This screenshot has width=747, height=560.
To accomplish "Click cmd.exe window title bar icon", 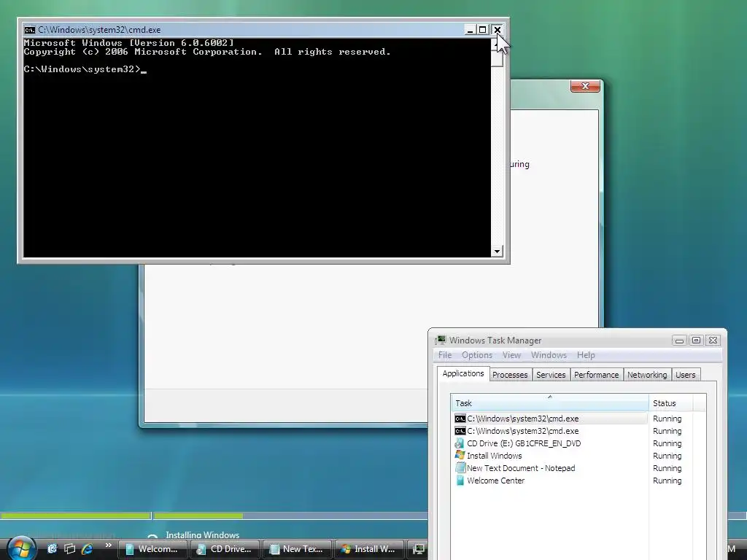I will click(x=29, y=29).
